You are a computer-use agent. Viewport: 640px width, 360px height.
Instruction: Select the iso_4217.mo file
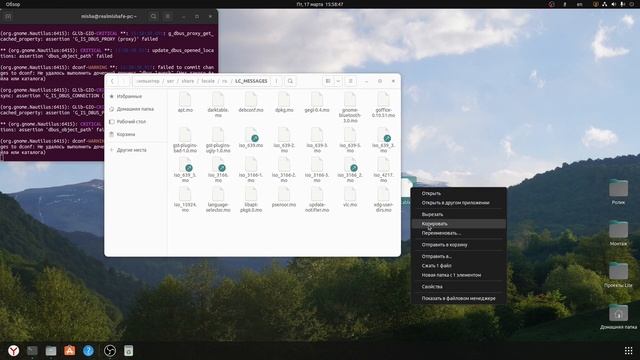[x=383, y=170]
